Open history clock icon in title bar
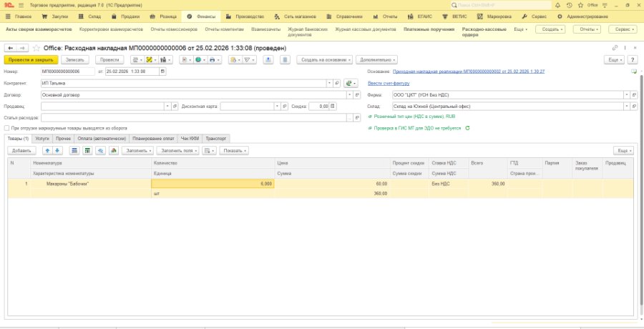 click(x=570, y=5)
